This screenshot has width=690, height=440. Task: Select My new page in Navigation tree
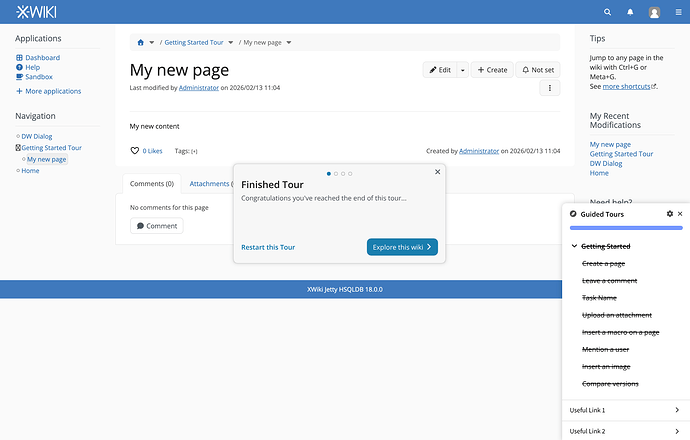[x=47, y=159]
